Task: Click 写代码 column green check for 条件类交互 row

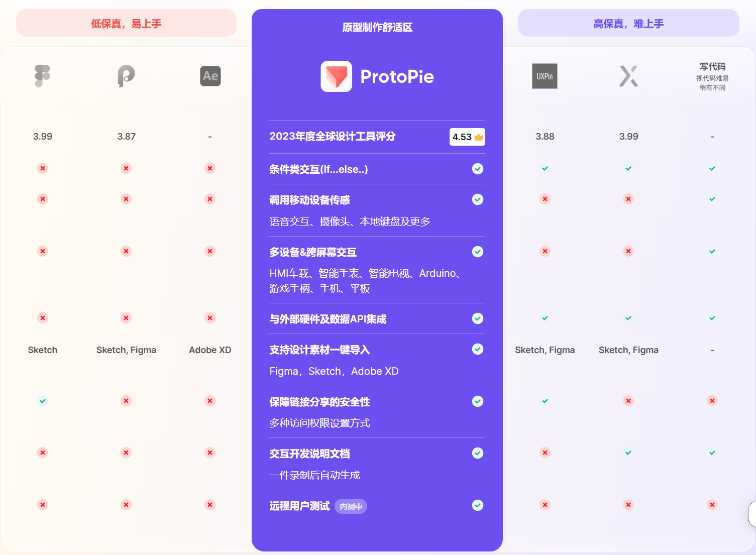Action: click(x=712, y=168)
